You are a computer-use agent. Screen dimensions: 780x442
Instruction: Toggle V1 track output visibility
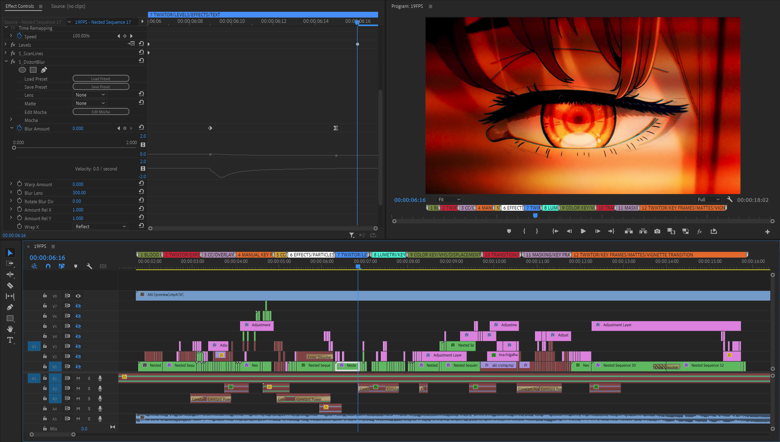(78, 366)
